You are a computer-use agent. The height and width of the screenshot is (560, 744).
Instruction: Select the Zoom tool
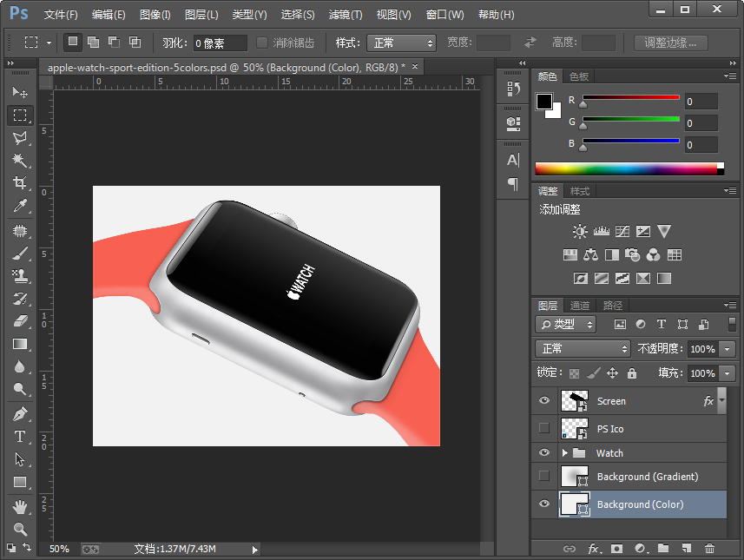point(20,529)
